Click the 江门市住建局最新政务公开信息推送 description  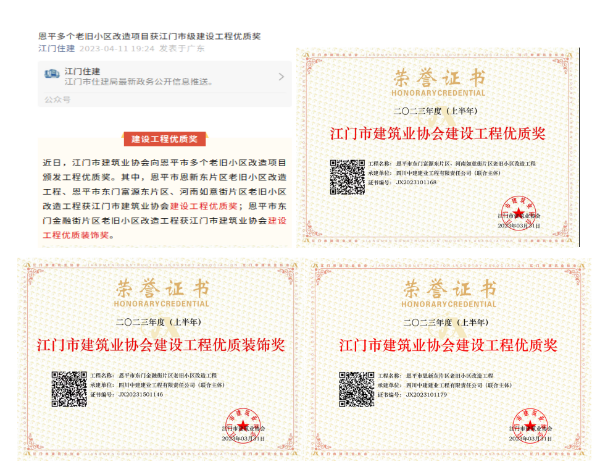(139, 82)
